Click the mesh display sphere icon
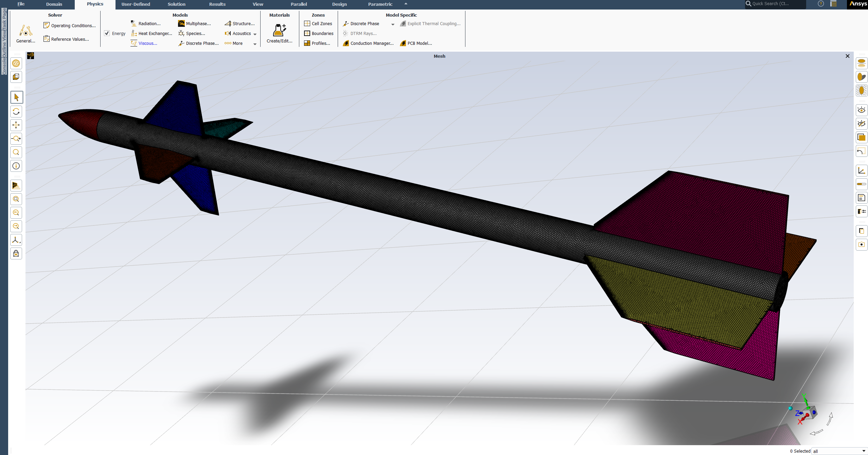 [x=16, y=63]
